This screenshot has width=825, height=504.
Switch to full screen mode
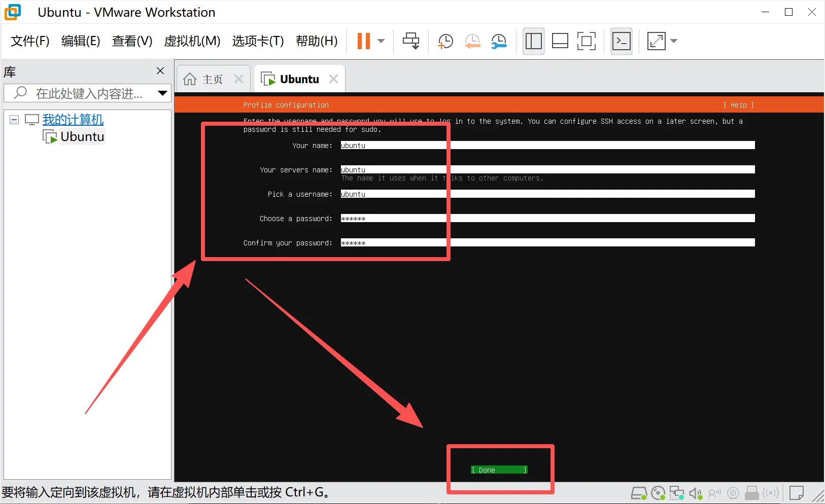587,41
